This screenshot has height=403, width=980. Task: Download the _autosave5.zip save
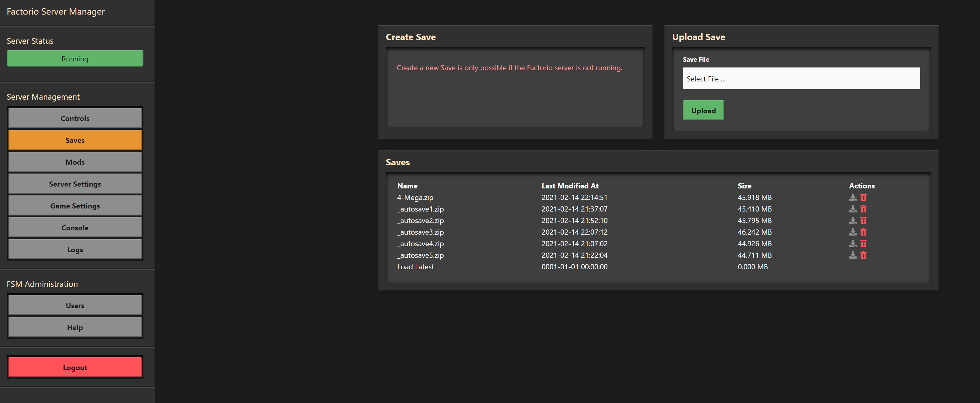[x=853, y=255]
